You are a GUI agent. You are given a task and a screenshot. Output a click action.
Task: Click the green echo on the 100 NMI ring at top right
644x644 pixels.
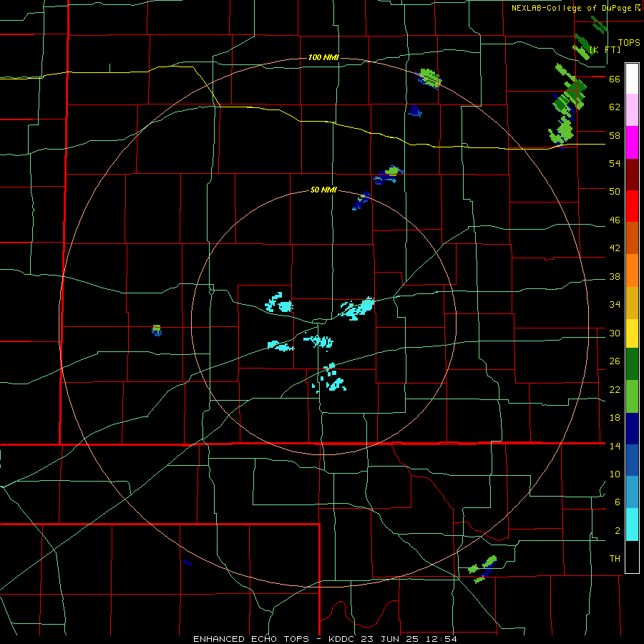click(429, 78)
